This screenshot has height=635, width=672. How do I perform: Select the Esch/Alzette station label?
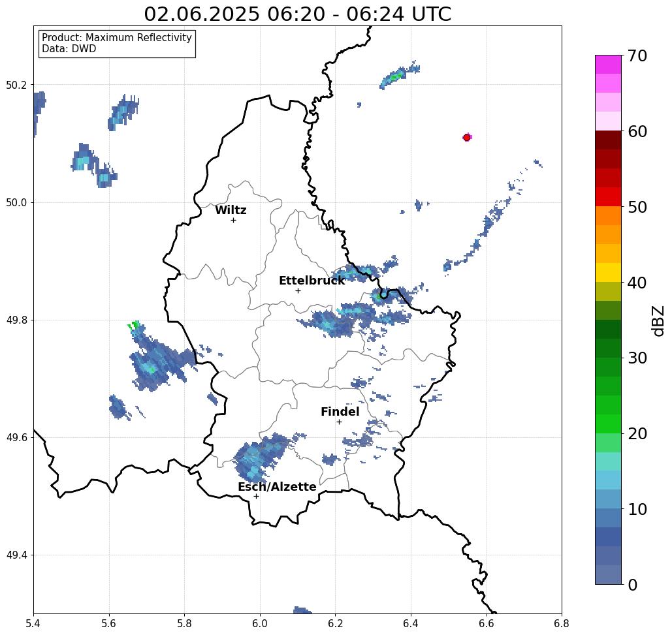[x=277, y=487]
